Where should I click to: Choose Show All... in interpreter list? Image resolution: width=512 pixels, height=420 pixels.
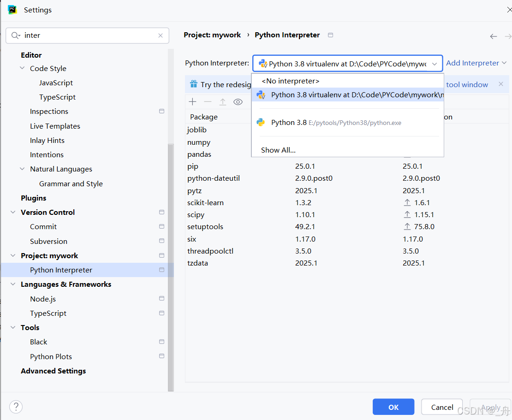click(347, 150)
